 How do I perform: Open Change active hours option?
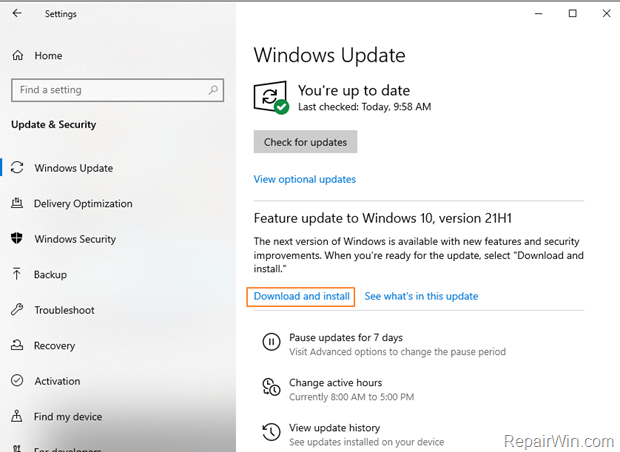point(335,383)
